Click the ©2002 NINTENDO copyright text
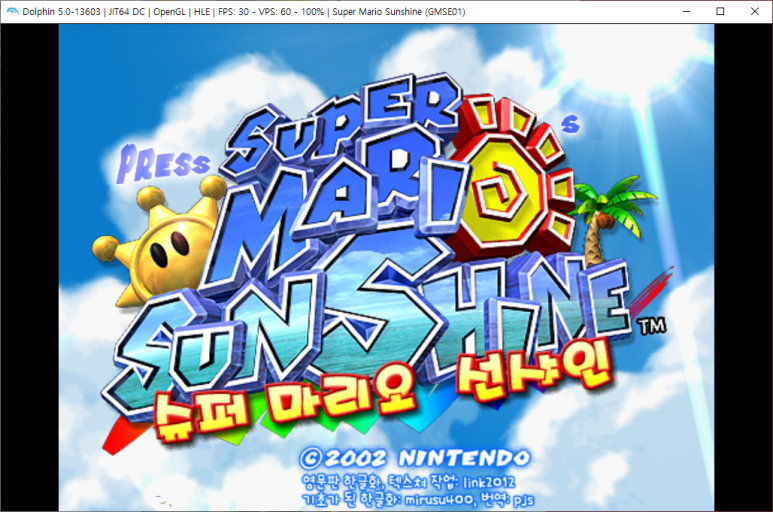The height and width of the screenshot is (512, 773). 415,458
